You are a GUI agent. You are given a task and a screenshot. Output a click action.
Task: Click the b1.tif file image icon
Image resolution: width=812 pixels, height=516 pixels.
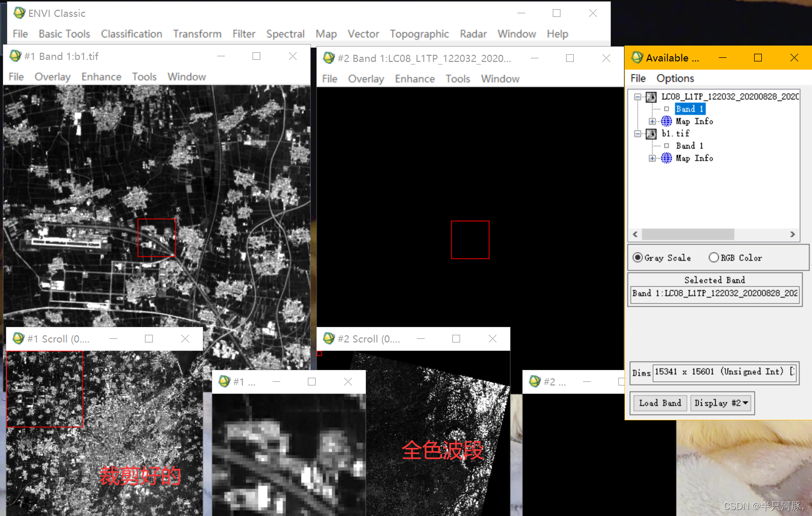651,134
